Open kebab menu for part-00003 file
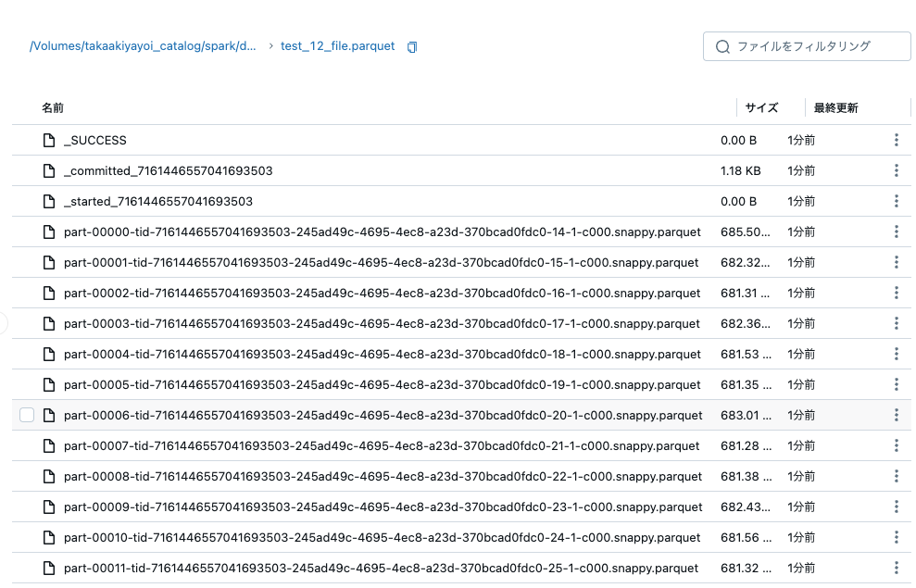 [x=897, y=323]
